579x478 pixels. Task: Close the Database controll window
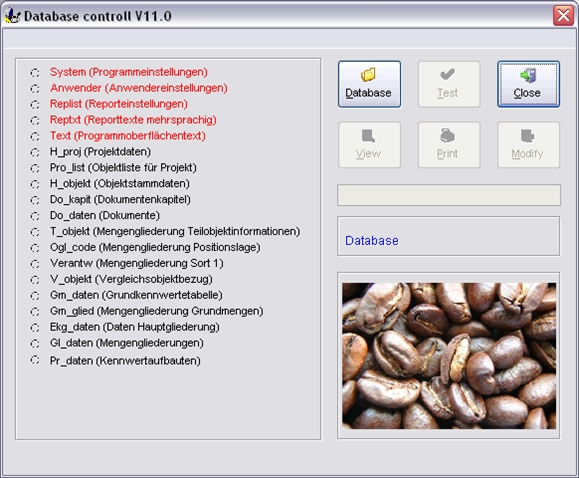pyautogui.click(x=563, y=16)
